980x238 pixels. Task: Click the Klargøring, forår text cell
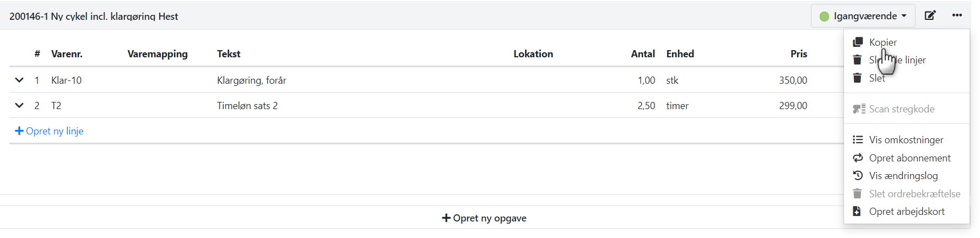point(252,80)
